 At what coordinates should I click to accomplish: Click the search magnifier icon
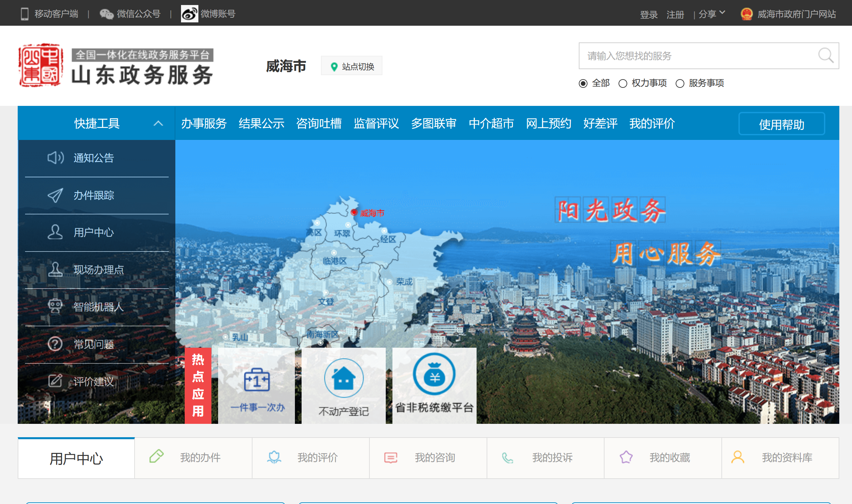(826, 56)
